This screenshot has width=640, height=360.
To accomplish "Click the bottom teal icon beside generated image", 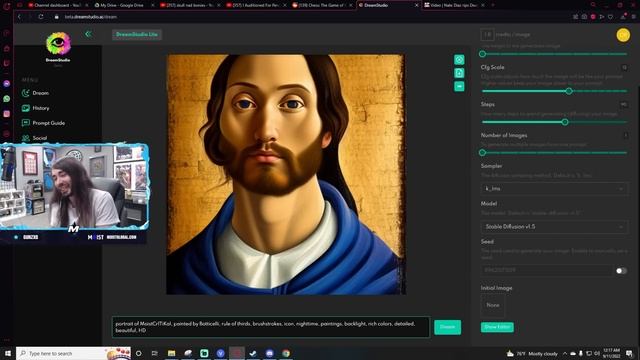I will click(459, 86).
